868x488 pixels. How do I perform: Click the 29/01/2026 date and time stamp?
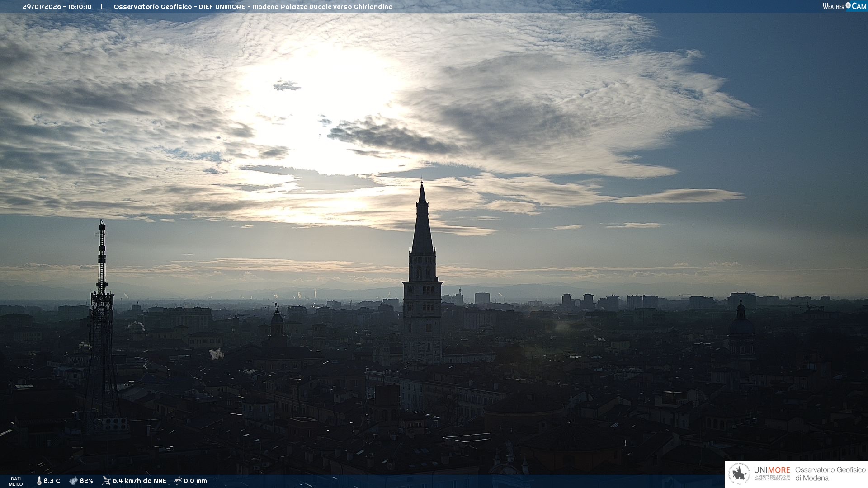pyautogui.click(x=57, y=7)
